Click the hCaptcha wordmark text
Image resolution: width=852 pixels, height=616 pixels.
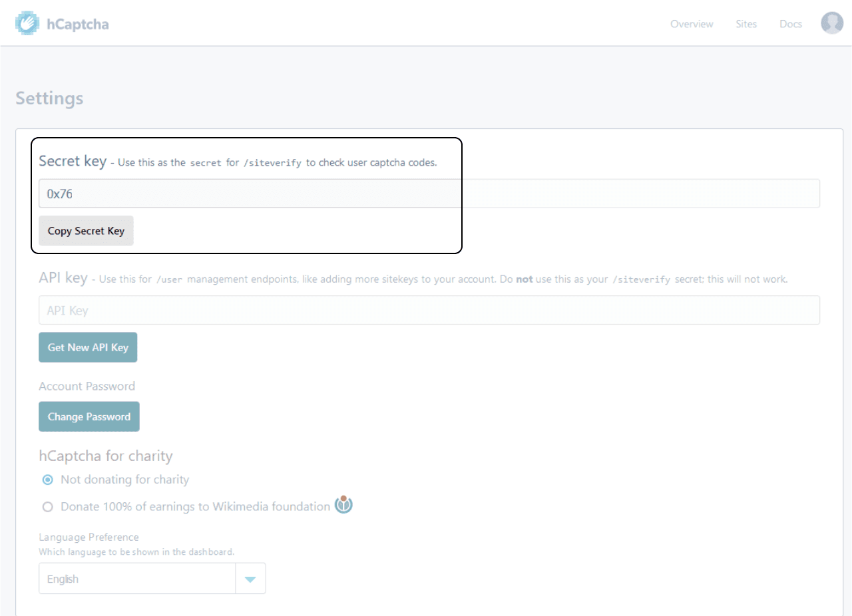coord(79,23)
